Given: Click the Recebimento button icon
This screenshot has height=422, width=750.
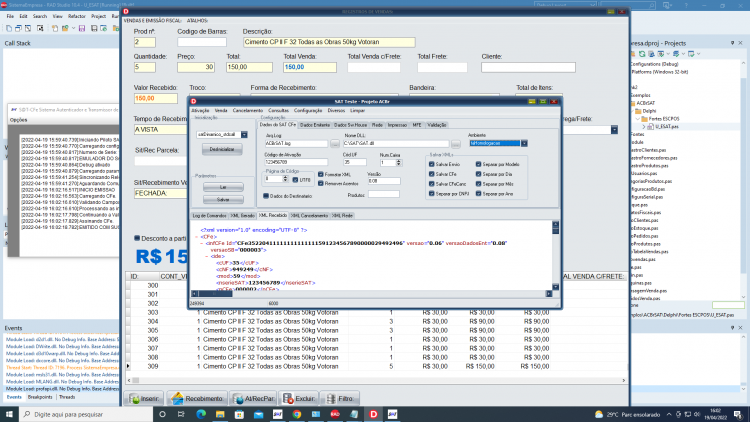Looking at the screenshot, I should (177, 399).
